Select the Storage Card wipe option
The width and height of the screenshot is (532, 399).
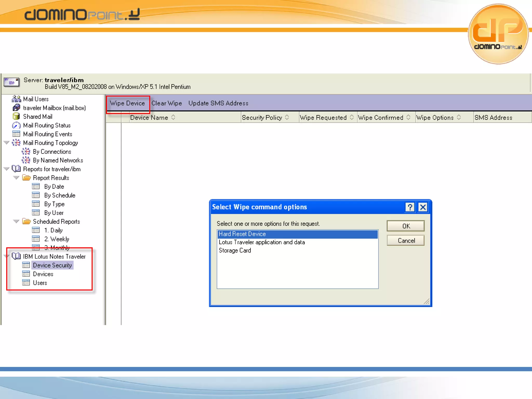tap(235, 250)
